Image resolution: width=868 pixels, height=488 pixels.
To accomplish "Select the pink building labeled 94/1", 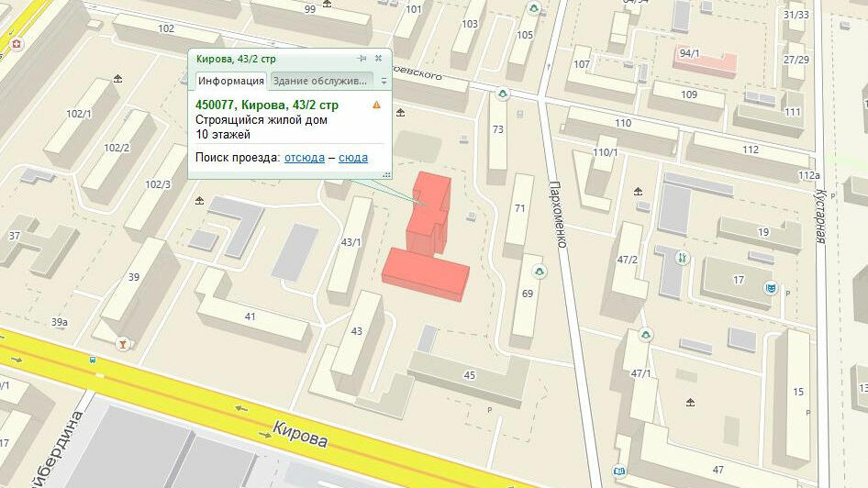I will (x=705, y=61).
